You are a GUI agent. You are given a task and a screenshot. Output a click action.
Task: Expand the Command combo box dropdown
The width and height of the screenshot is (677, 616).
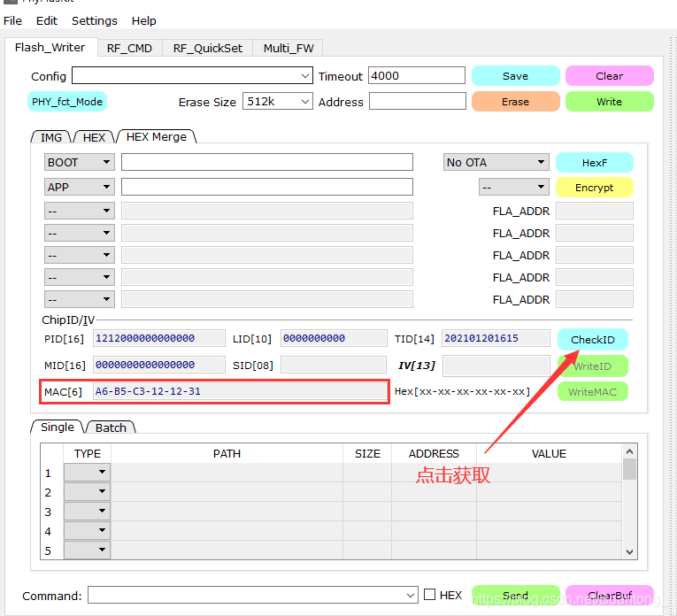click(410, 596)
